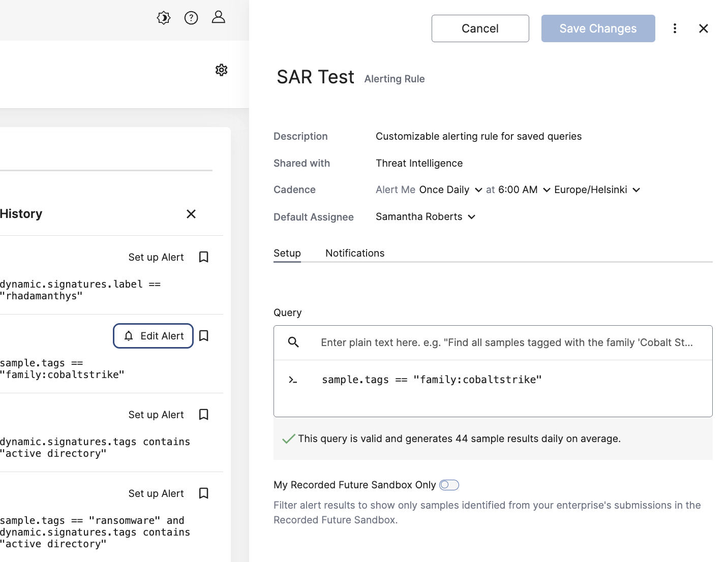Viewport: 728px width, 562px height.
Task: Toggle the dark mode theme icon
Action: (x=164, y=18)
